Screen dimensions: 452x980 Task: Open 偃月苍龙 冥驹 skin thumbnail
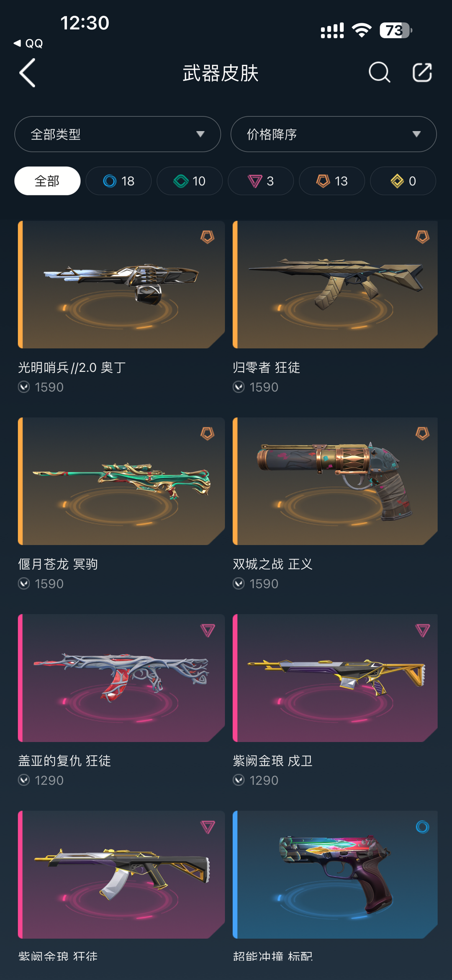pos(121,481)
